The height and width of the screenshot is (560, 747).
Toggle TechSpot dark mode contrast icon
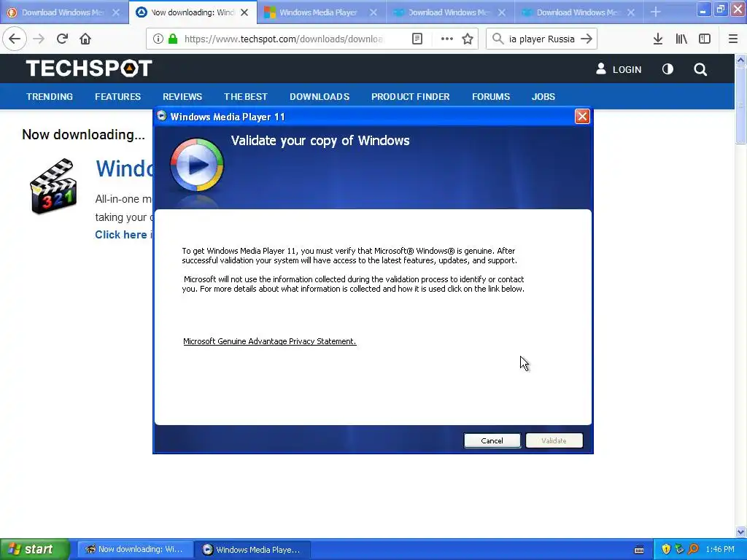pyautogui.click(x=668, y=69)
